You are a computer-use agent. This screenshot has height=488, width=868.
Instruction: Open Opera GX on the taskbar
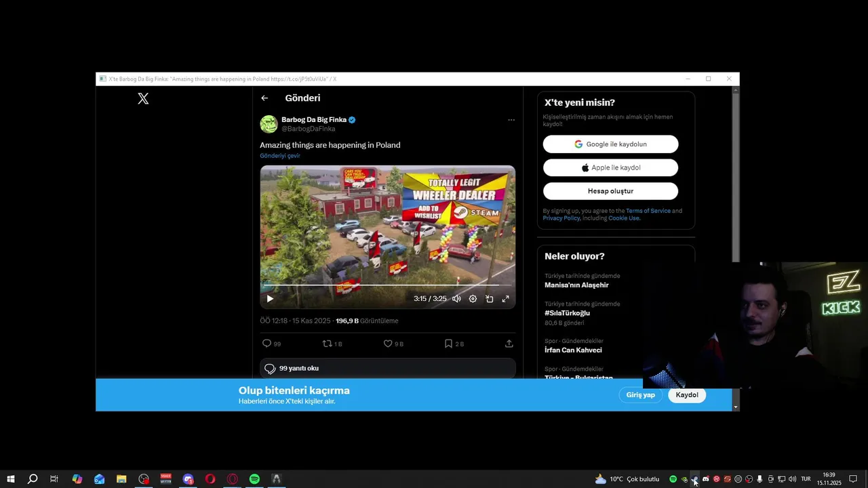click(x=233, y=479)
